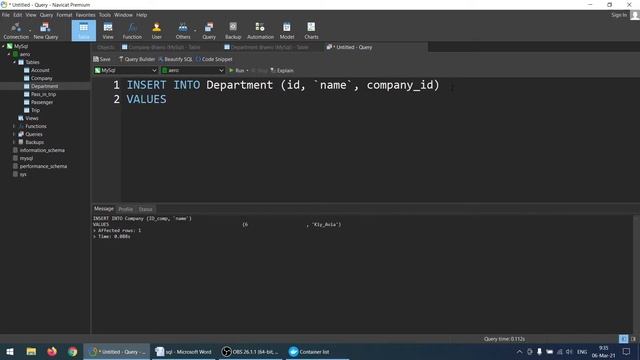Open the Help menu
Screen dimensions: 640x360
point(141,15)
